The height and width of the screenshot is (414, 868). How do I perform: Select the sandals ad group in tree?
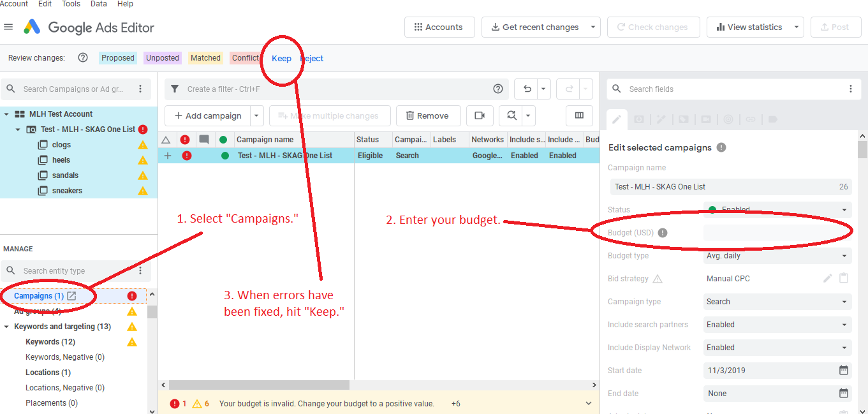pos(66,175)
